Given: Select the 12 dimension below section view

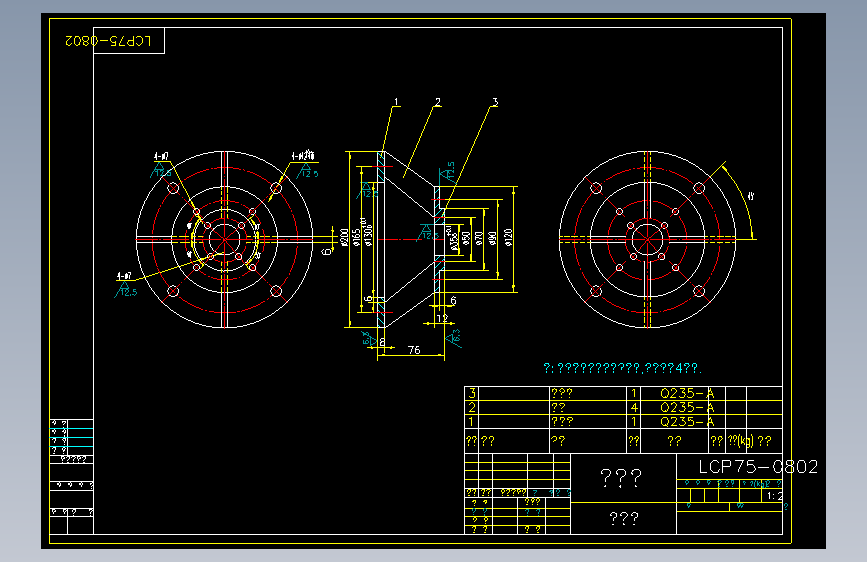Looking at the screenshot, I should pyautogui.click(x=442, y=318).
